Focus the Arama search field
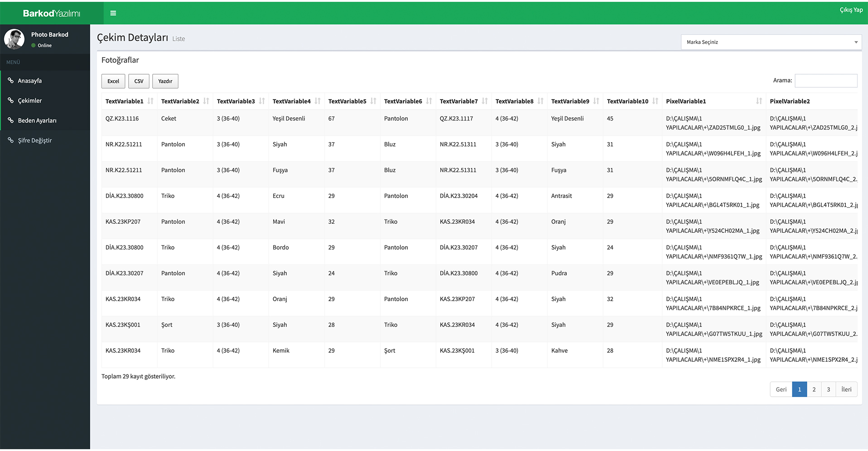868x451 pixels. [x=825, y=81]
